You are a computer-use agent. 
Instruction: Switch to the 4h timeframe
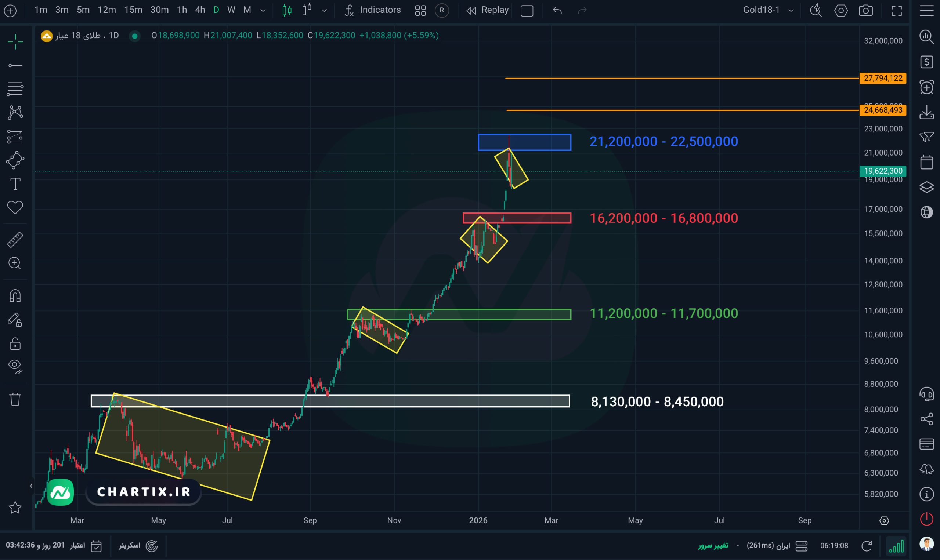(200, 10)
